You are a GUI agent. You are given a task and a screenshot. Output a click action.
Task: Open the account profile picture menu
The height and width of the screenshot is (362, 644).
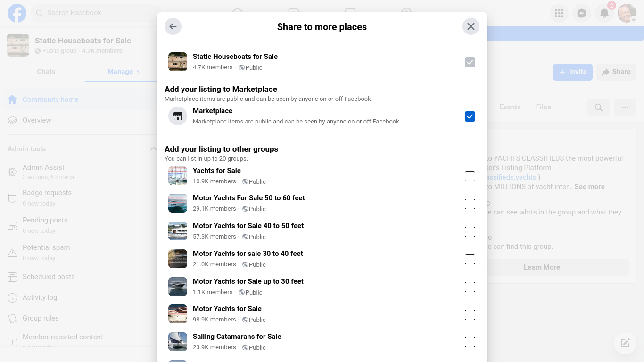pos(627,13)
